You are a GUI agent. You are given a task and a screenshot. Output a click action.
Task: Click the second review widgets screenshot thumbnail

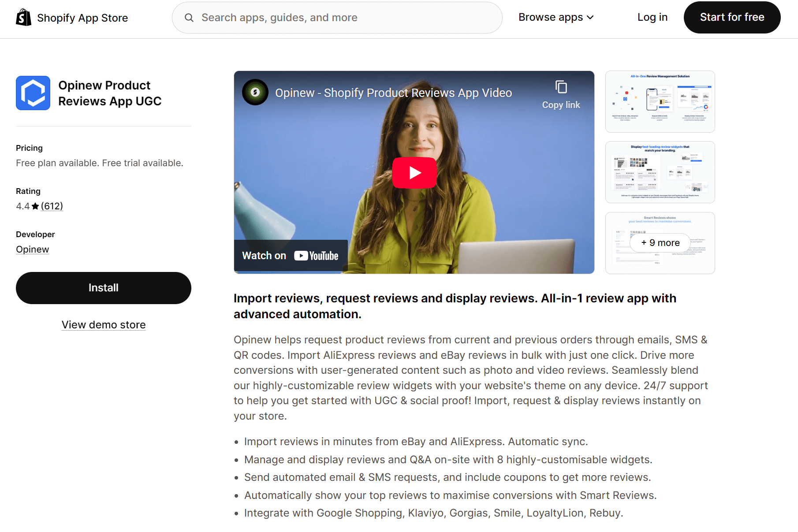pos(660,172)
